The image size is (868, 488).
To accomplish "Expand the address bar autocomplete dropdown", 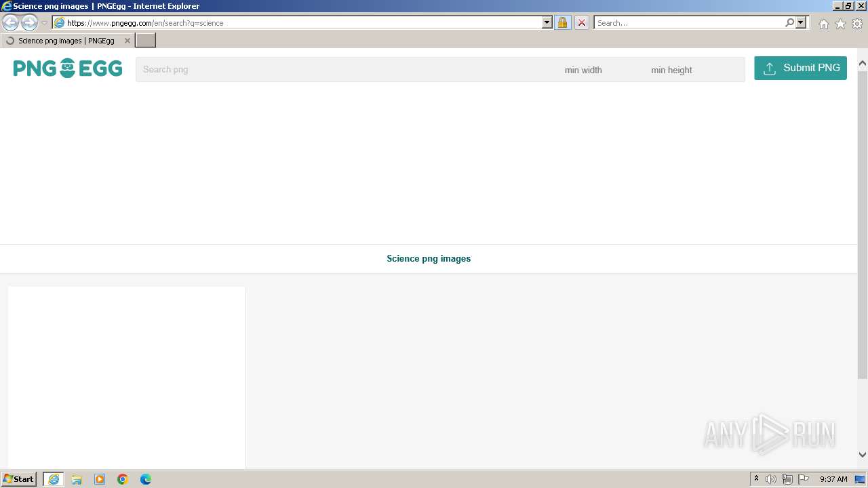I will pyautogui.click(x=547, y=22).
